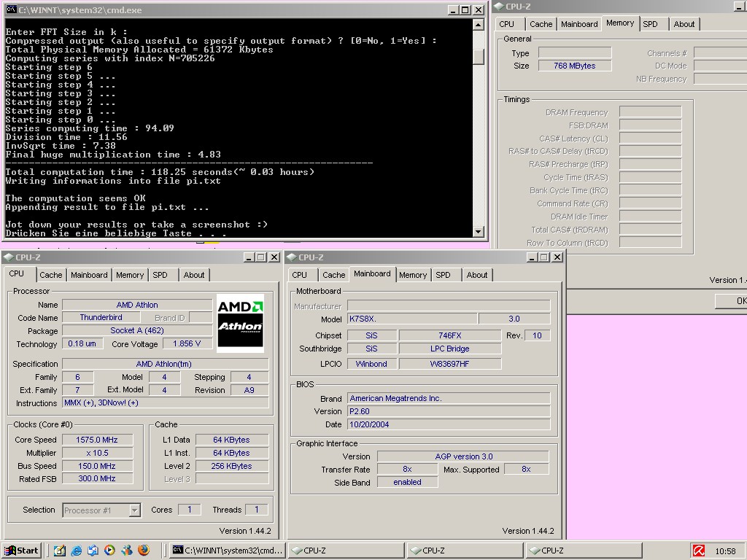The image size is (747, 560).
Task: Click AGP version 3.0 value
Action: click(463, 456)
